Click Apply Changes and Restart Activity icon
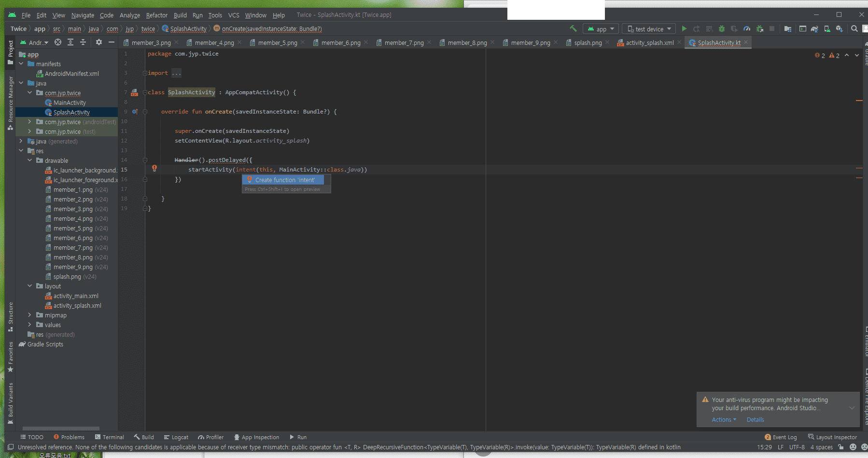The image size is (868, 458). tap(697, 29)
